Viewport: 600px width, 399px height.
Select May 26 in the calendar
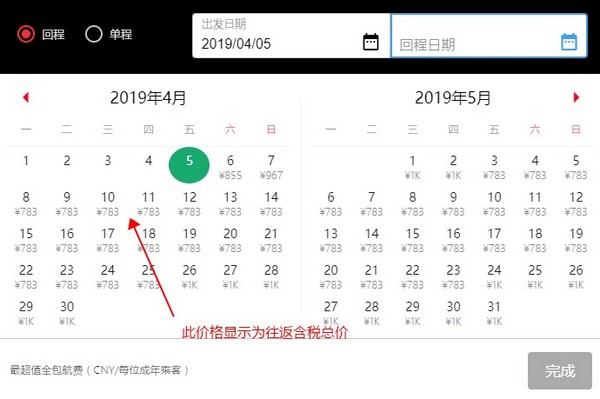pyautogui.click(x=576, y=277)
